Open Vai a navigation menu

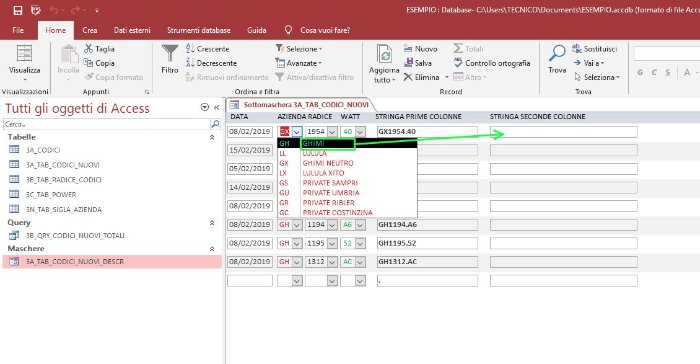click(588, 63)
